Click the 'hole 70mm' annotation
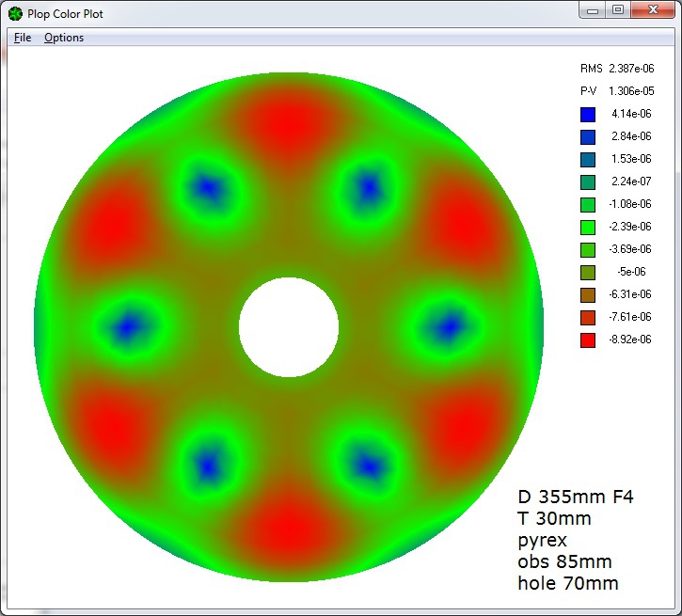The width and height of the screenshot is (682, 616). coord(568,583)
